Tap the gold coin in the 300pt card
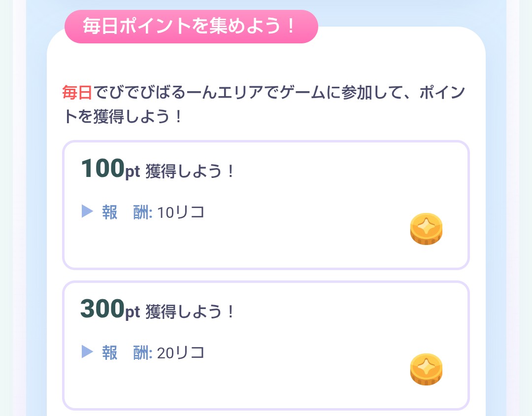Image resolution: width=532 pixels, height=416 pixels. [426, 370]
